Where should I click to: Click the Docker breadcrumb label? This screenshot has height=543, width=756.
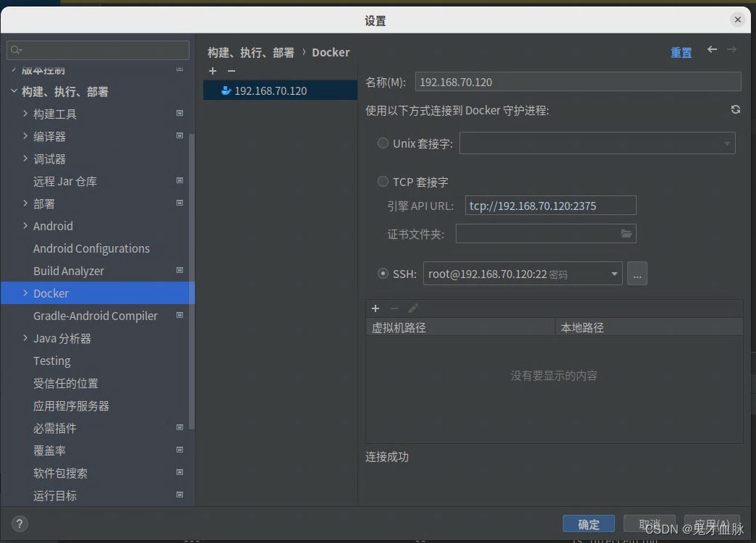[331, 52]
